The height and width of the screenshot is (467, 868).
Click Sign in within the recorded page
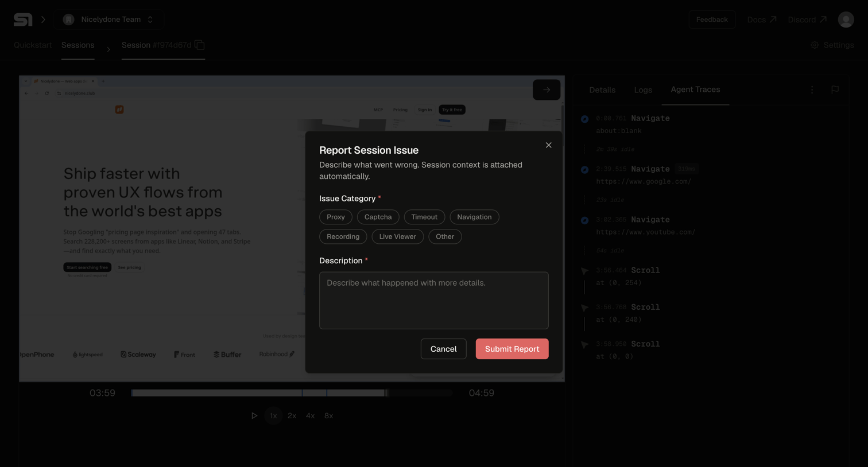(424, 110)
